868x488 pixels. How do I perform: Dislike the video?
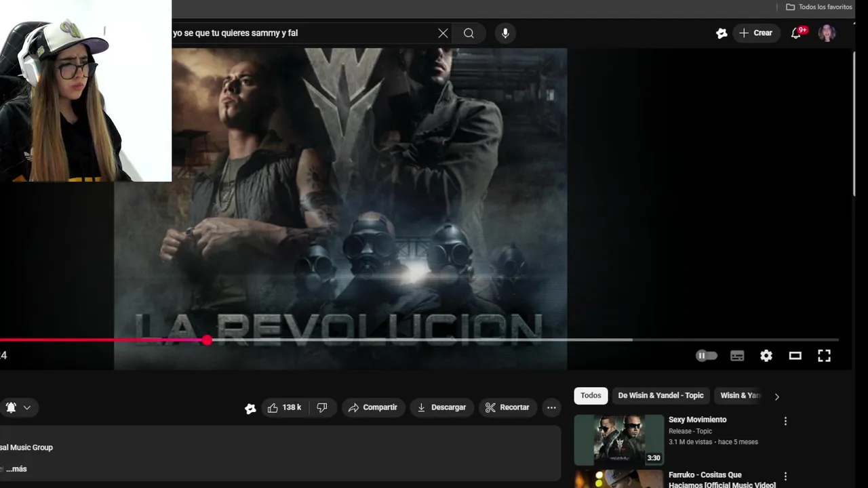tap(322, 407)
